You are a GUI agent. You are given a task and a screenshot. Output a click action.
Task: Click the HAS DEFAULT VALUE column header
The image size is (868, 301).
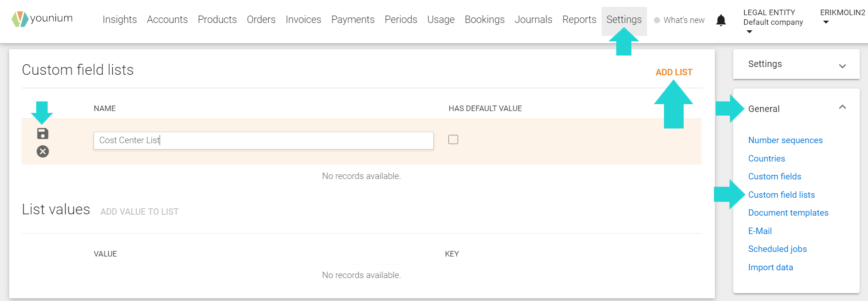(485, 108)
